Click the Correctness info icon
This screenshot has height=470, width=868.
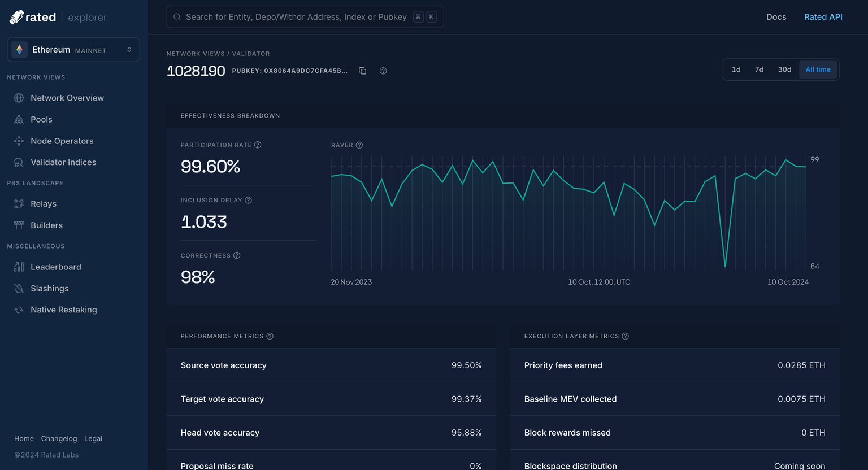(x=237, y=255)
